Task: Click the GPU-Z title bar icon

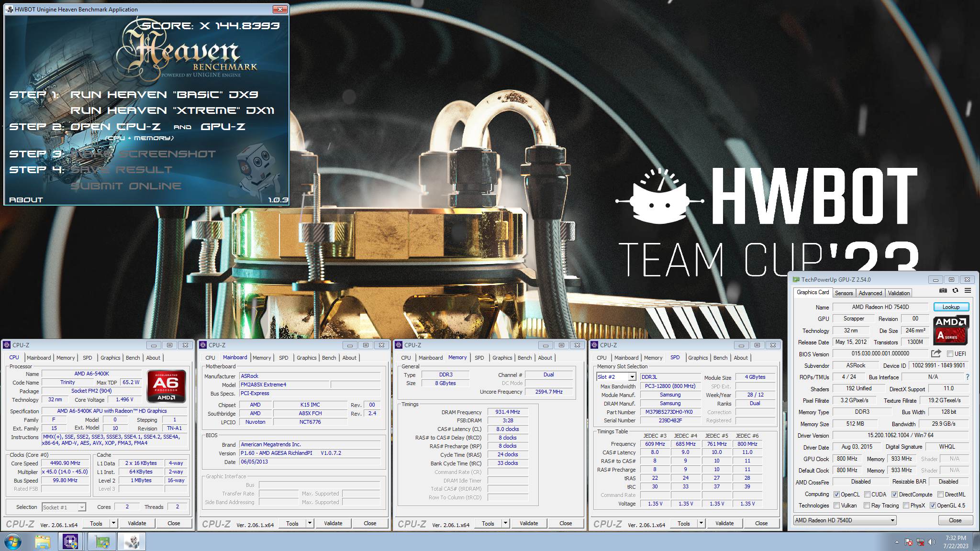Action: 796,279
